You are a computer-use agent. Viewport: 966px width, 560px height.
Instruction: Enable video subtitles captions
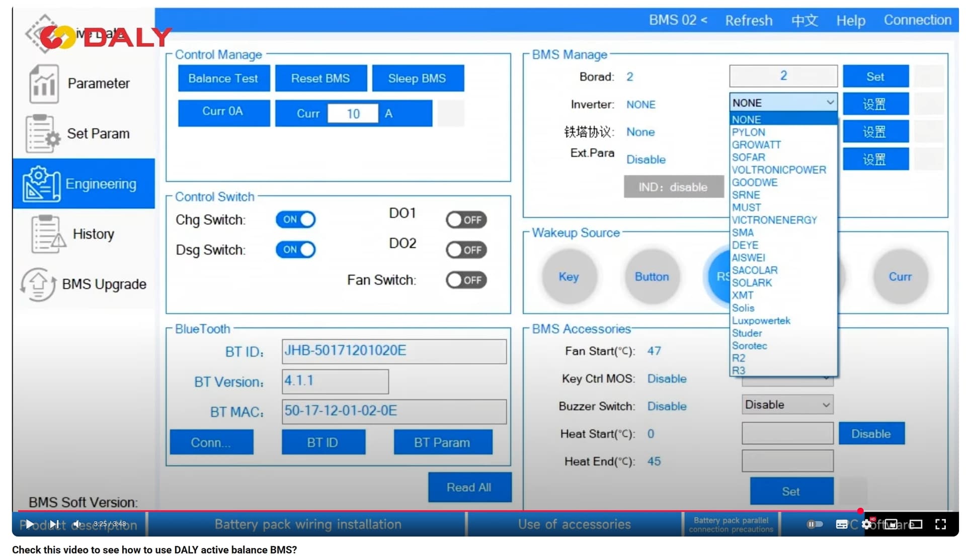tap(842, 524)
